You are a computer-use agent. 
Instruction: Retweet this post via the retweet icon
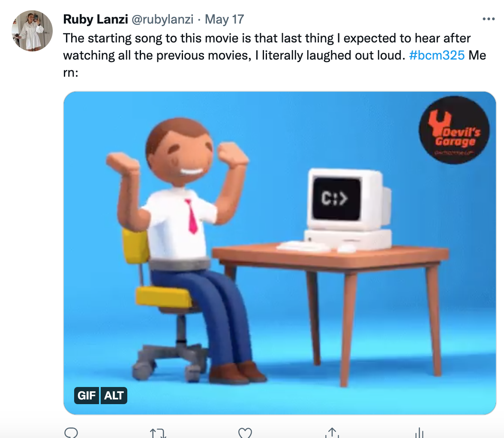[x=158, y=433]
